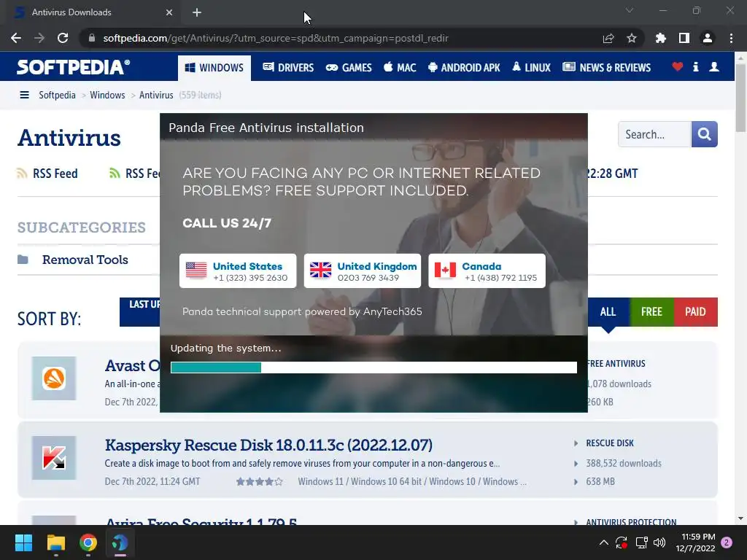This screenshot has height=560, width=747.
Task: Click the tab search chevron in Chrome
Action: click(x=630, y=10)
